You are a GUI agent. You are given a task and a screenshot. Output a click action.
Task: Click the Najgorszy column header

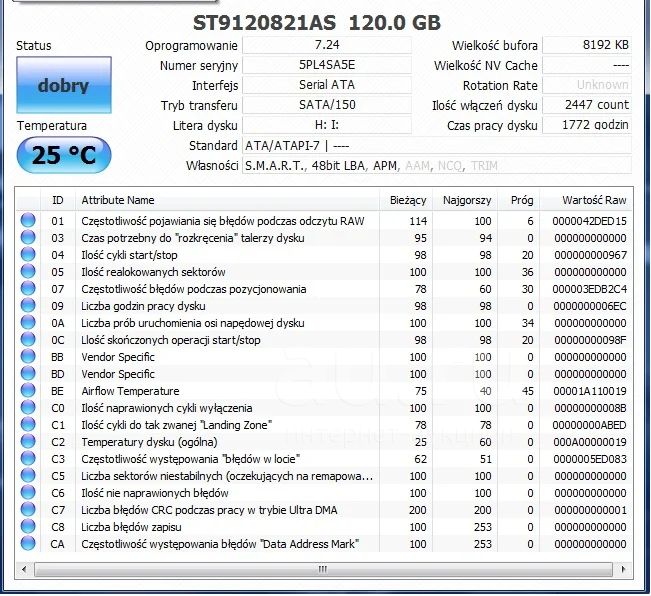(465, 200)
